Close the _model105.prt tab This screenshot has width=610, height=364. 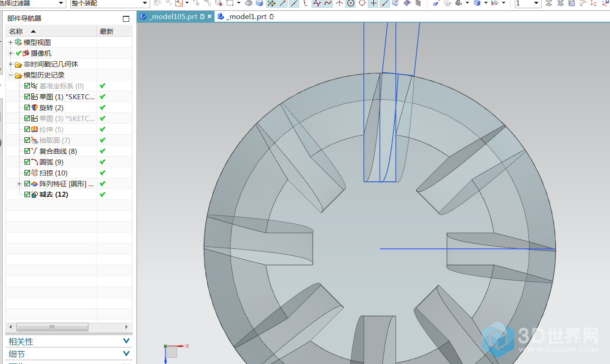[210, 16]
